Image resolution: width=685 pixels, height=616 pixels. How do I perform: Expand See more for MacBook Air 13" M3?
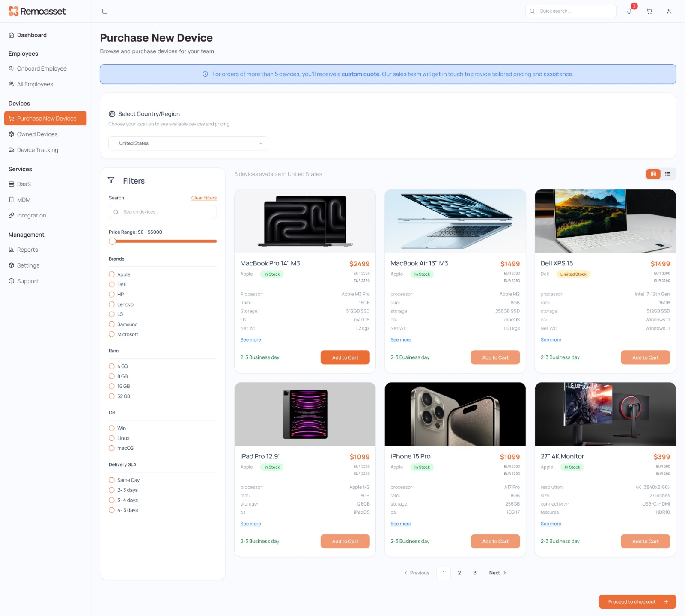pyautogui.click(x=401, y=340)
